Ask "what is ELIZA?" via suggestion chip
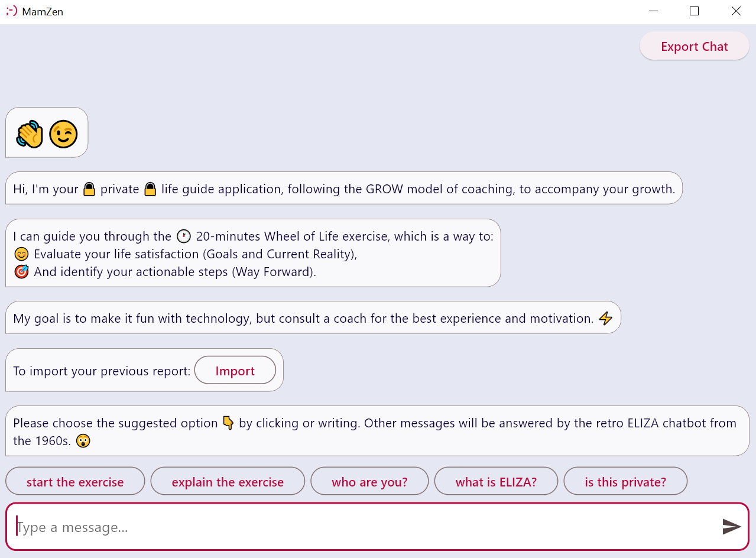Screen dimensions: 756x558 point(496,482)
